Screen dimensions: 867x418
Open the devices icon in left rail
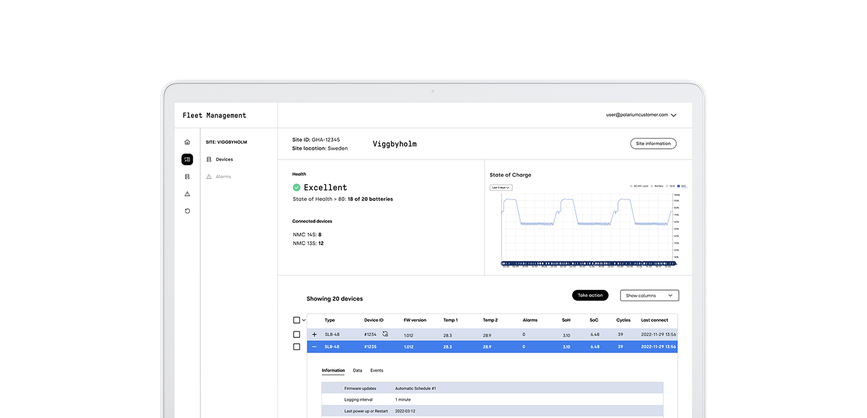coord(187,177)
